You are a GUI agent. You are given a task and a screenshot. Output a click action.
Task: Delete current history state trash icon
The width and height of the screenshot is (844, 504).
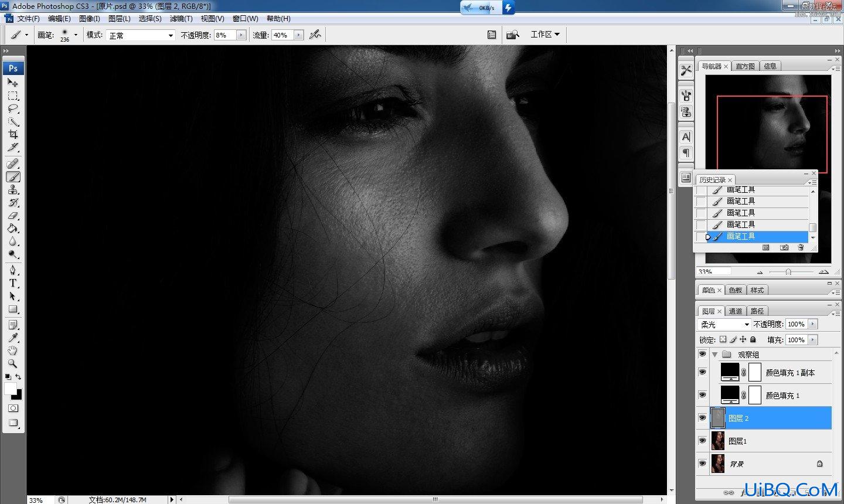(801, 248)
